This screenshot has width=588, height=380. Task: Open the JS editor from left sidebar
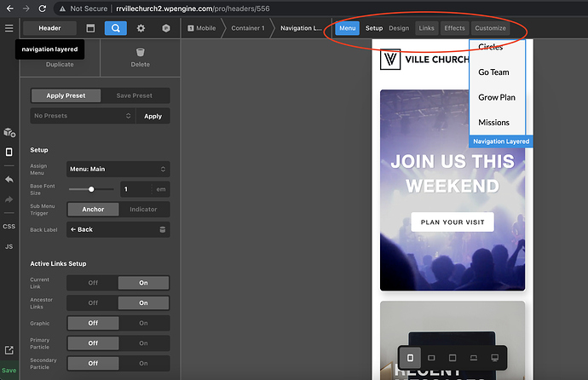[x=9, y=246]
